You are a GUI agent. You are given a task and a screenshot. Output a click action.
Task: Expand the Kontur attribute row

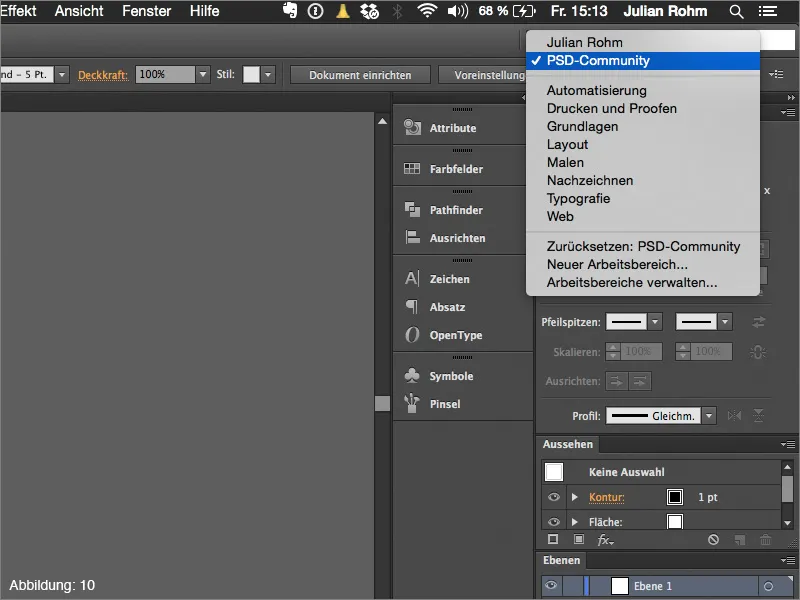[x=575, y=497]
